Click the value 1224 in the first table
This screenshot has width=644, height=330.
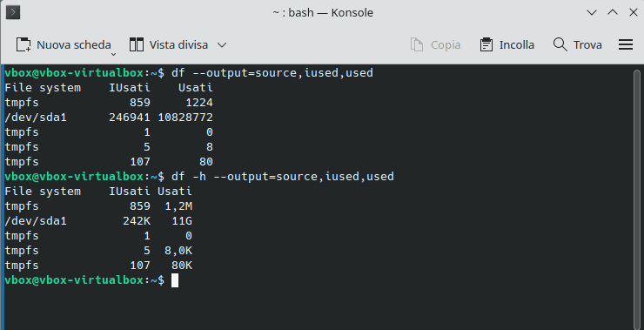point(199,103)
